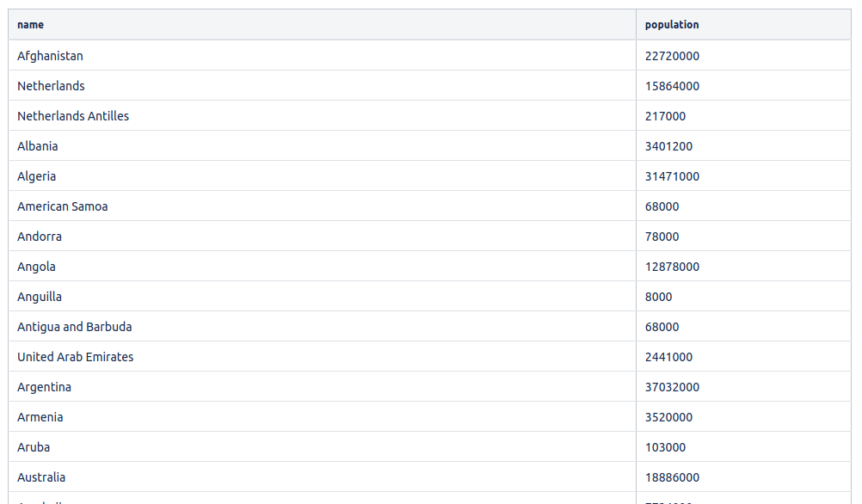
Task: Click the name column header
Action: click(x=31, y=25)
